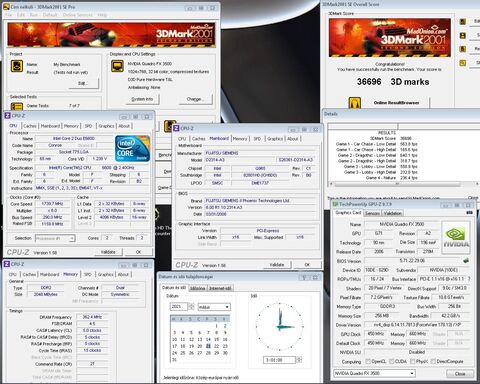The height and width of the screenshot is (384, 480).
Task: Click the 'Game 4 - Nature' result row
Action: [x=392, y=178]
